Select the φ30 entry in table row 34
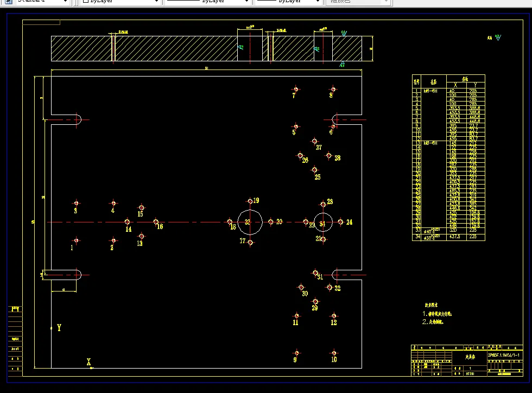 coord(432,238)
